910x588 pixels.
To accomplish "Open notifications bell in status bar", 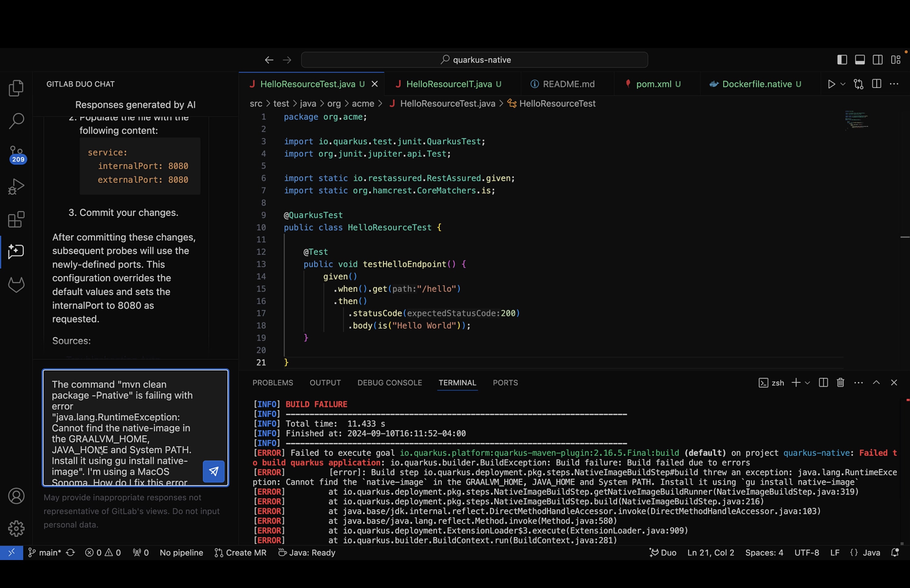I will [895, 552].
